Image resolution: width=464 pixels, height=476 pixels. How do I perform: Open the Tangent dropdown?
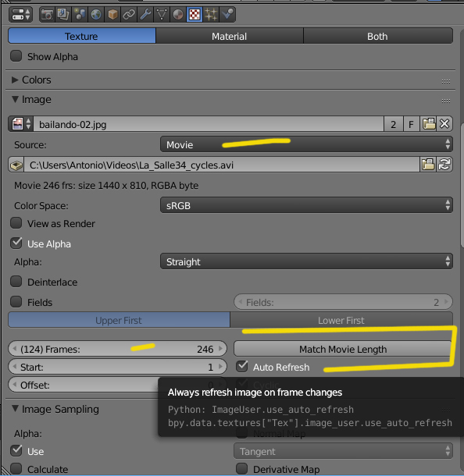(x=343, y=451)
